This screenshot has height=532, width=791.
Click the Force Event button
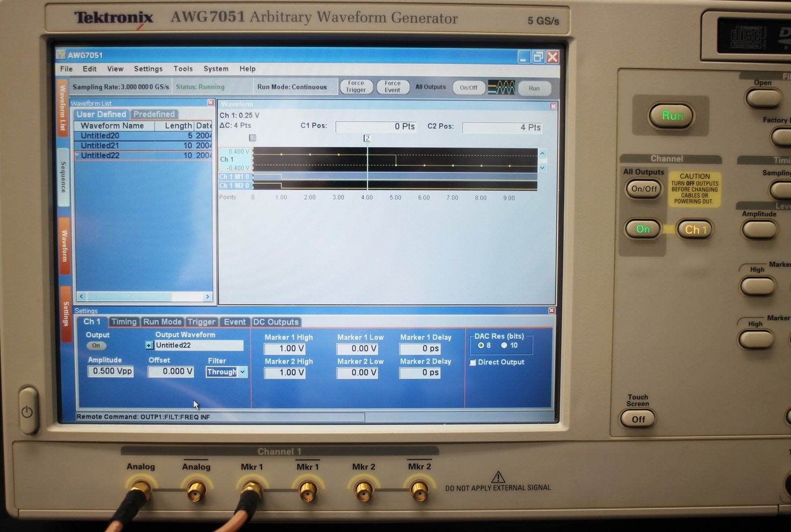click(393, 87)
